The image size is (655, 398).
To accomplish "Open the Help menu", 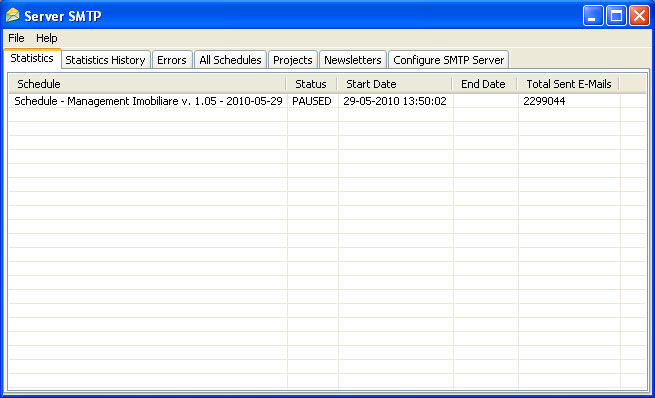I will [x=46, y=38].
